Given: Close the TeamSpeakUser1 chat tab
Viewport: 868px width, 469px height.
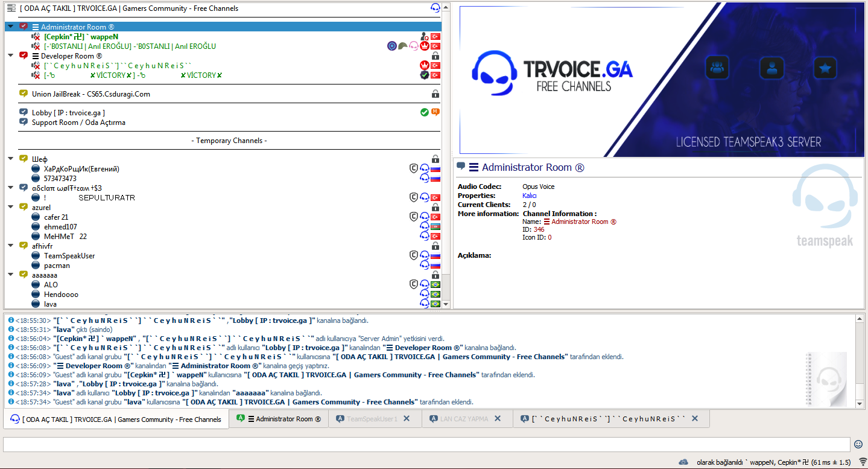Looking at the screenshot, I should point(407,418).
